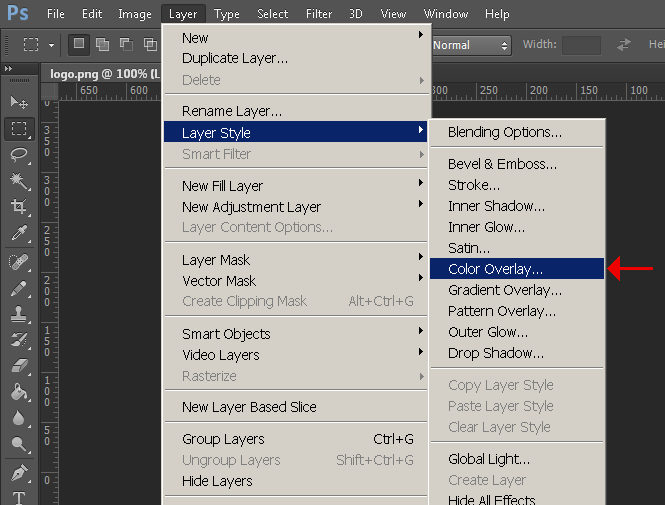Select the Dodge tool

pyautogui.click(x=19, y=444)
